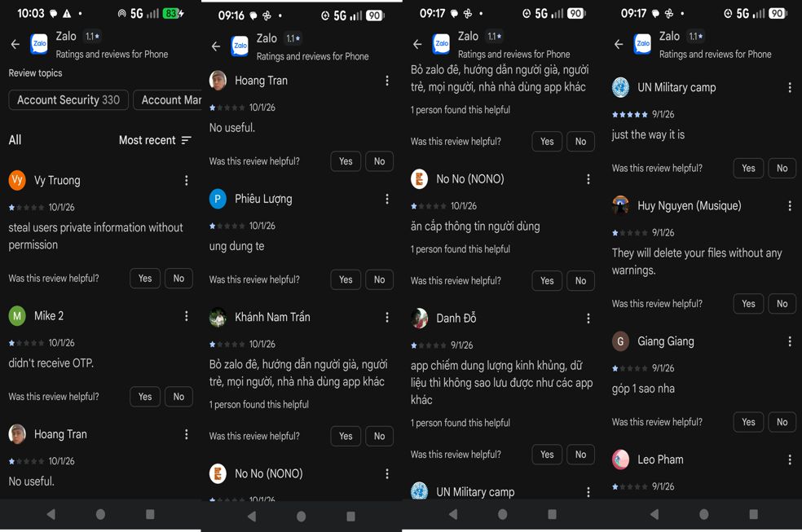Open three-dot menu beside Mike 2
802x532 pixels.
186,316
